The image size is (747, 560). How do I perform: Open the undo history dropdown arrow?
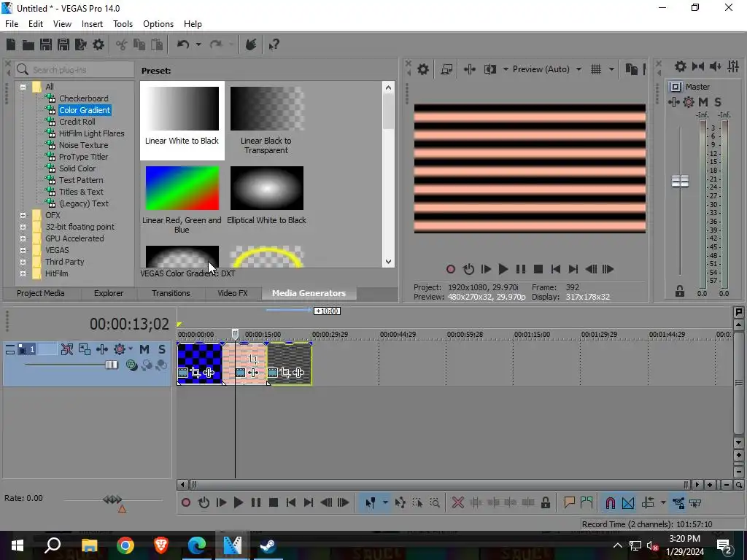click(x=198, y=44)
